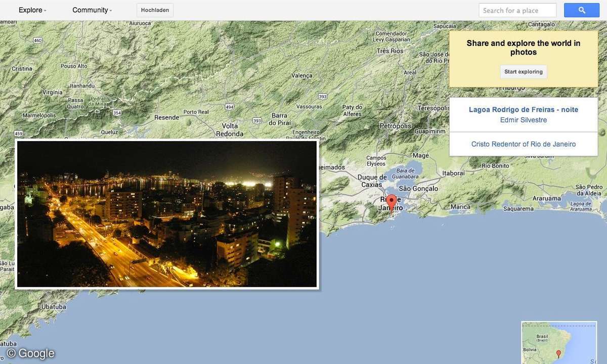Click the Resende map label
Screen dimensions: 607x364
click(x=166, y=118)
